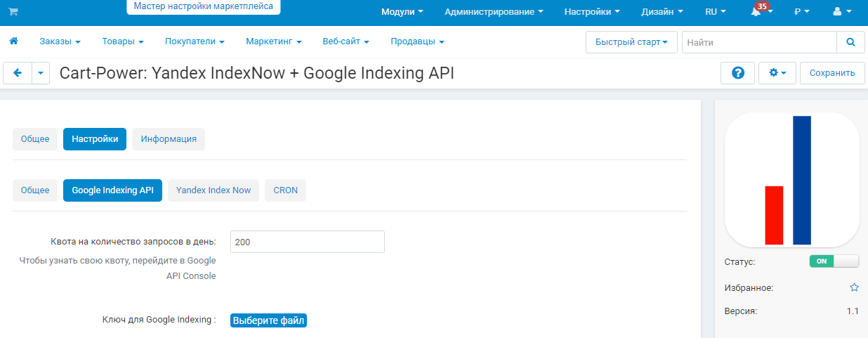
Task: Open the user account icon menu
Action: pos(842,12)
